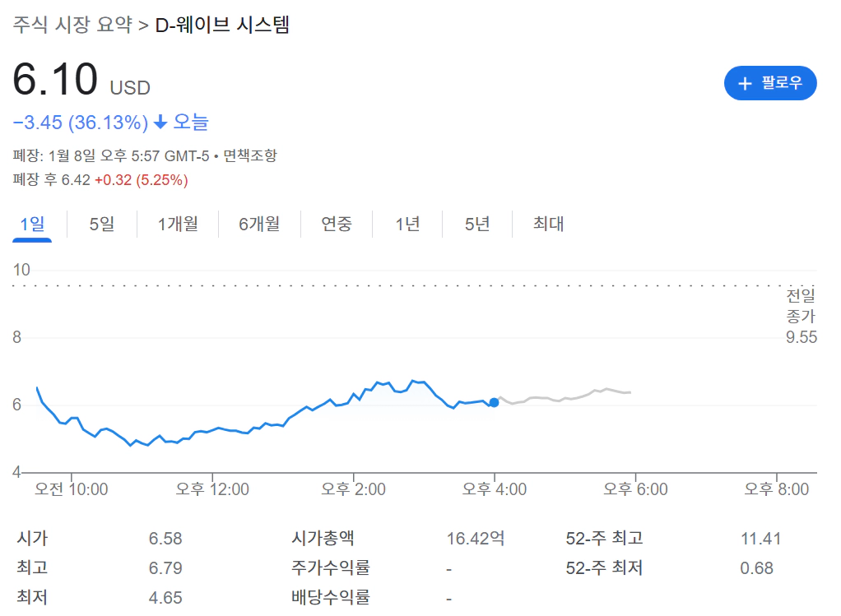The width and height of the screenshot is (841, 616).
Task: Click the 오후 4:00 axis label
Action: (x=495, y=489)
